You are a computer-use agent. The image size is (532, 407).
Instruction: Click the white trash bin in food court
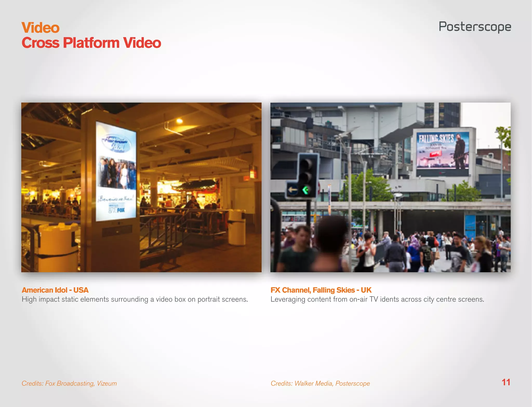(237, 227)
